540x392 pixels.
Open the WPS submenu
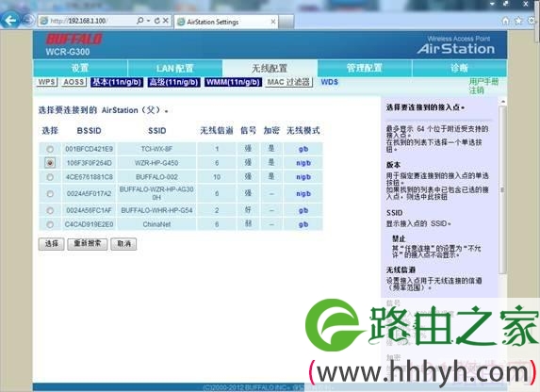pos(47,82)
